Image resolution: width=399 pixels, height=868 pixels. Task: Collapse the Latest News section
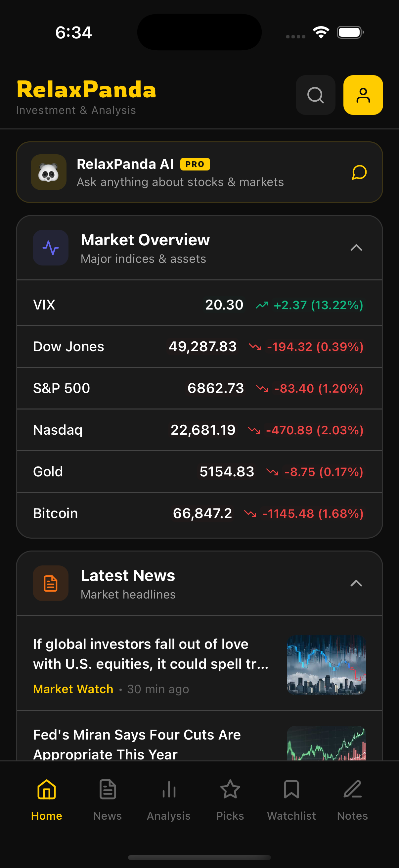pos(356,583)
